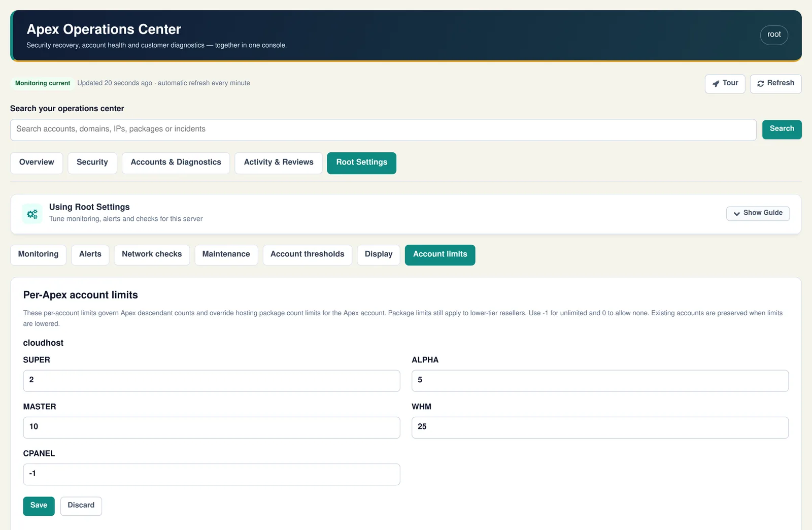The width and height of the screenshot is (812, 530).
Task: Click the SUPER limit input field
Action: (x=212, y=381)
